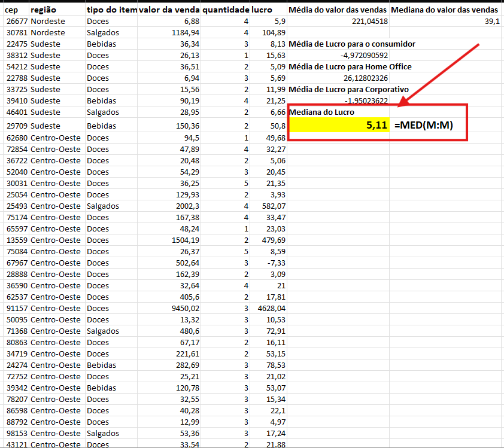504x448 pixels.
Task: Select the cell with value -4,972090592
Action: 338,55
